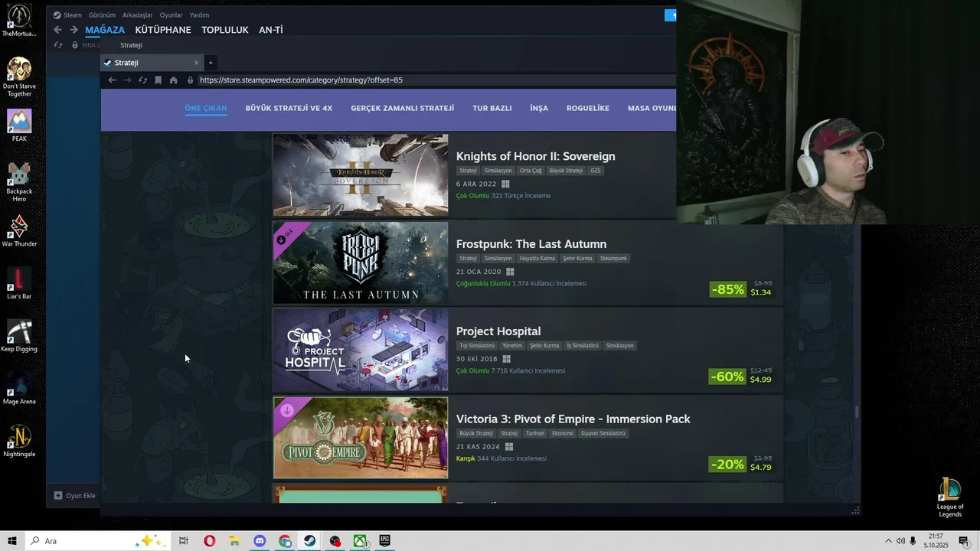Select BÜYÜK STRATEJİ VE 4X tab
980x551 pixels.
point(289,108)
